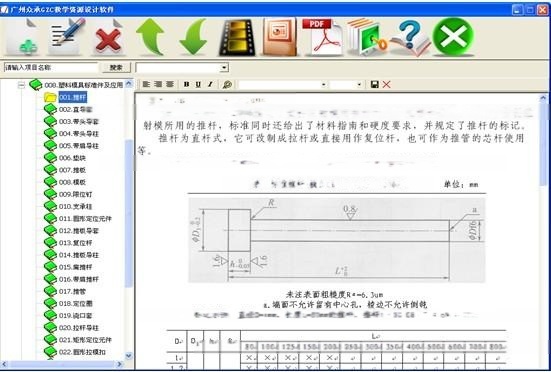Click the 搜索 search button

pyautogui.click(x=116, y=67)
